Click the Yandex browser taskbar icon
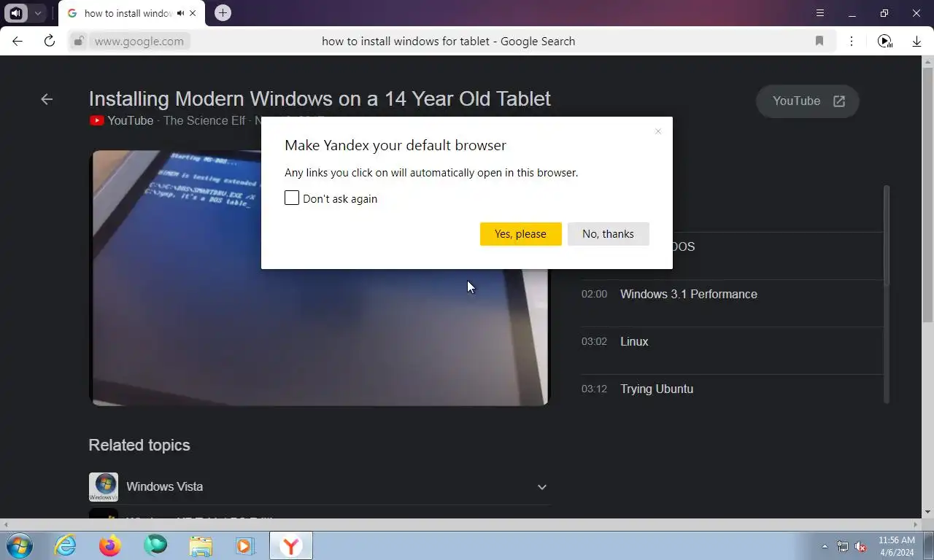Viewport: 934px width, 560px height. 291,545
